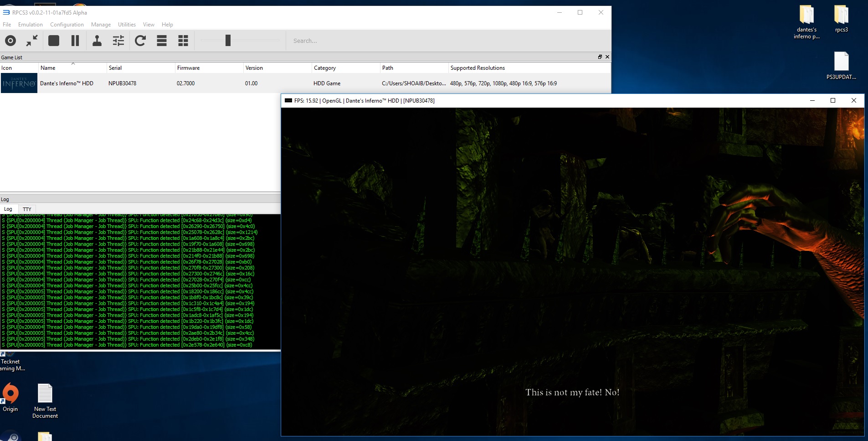Select the Dante's Inferno game thumbnail
Image resolution: width=868 pixels, height=441 pixels.
[19, 83]
